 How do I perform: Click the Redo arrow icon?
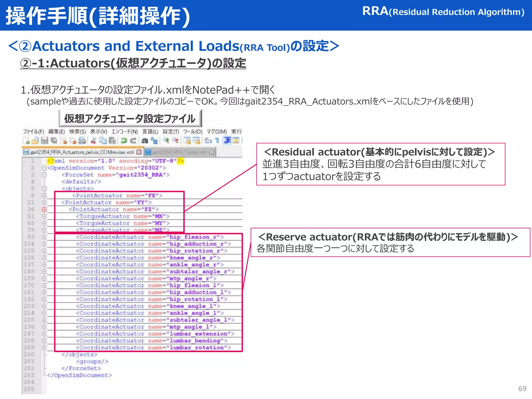click(x=133, y=141)
